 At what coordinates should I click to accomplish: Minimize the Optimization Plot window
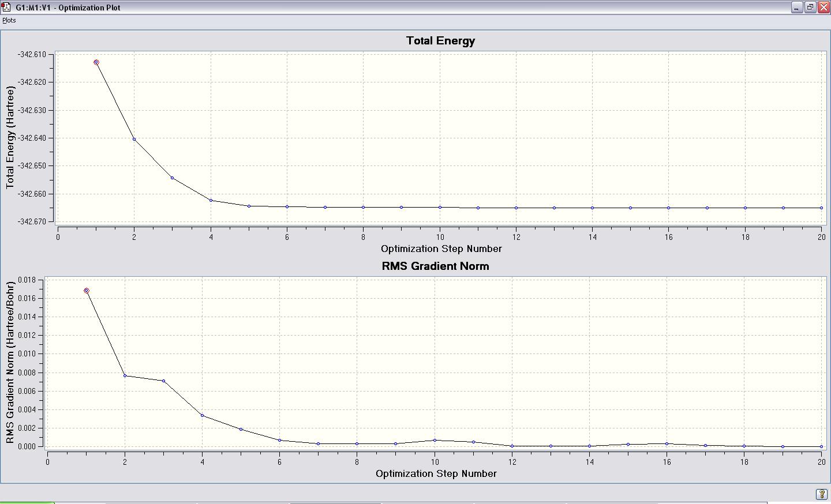pyautogui.click(x=797, y=7)
